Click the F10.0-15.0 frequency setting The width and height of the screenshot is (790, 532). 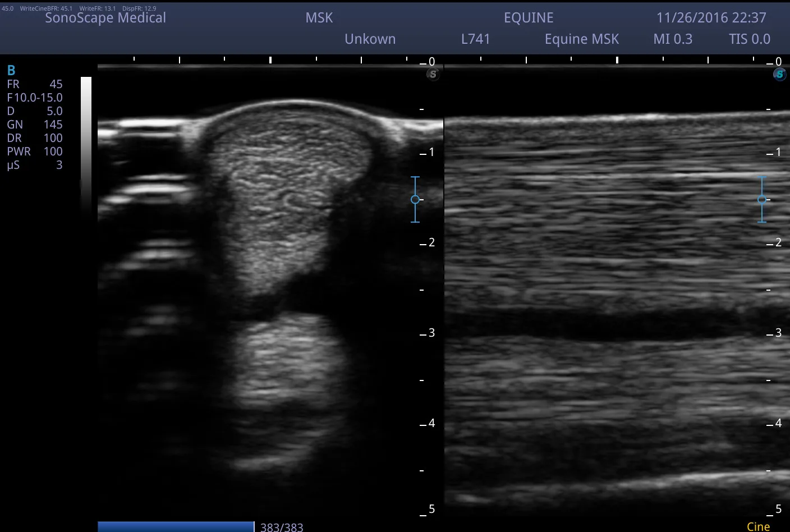[x=35, y=98]
